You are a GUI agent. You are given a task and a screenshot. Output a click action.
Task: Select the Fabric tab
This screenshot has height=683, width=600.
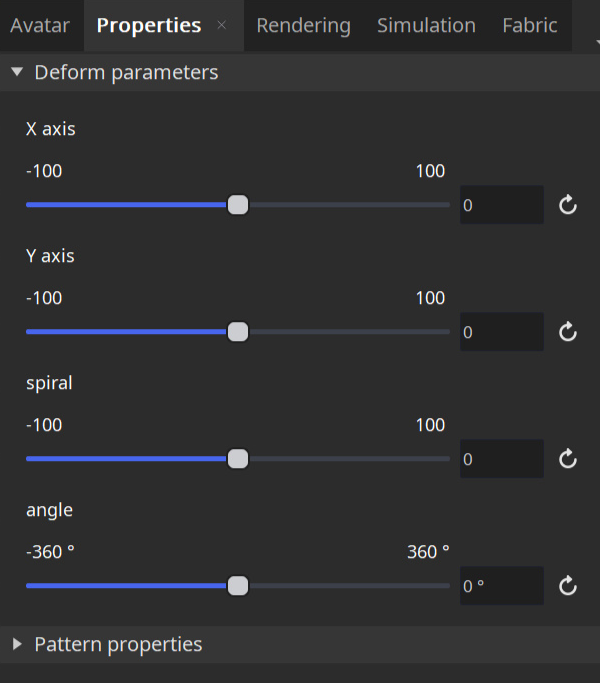(x=530, y=26)
